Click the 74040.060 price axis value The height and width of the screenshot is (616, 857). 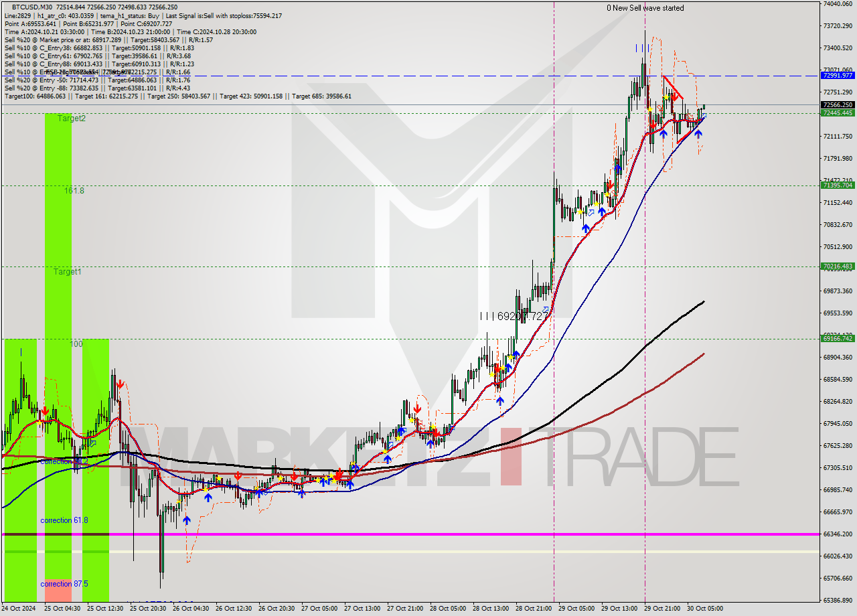tap(838, 3)
